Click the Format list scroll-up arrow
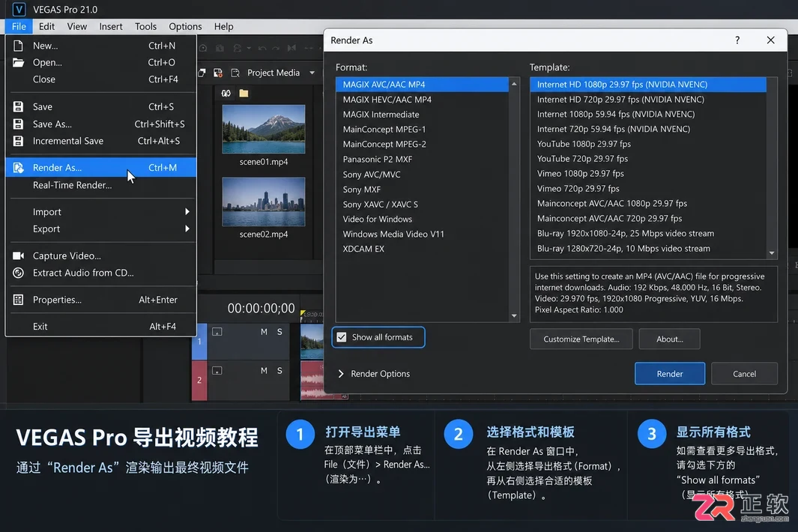798x532 pixels. click(514, 83)
